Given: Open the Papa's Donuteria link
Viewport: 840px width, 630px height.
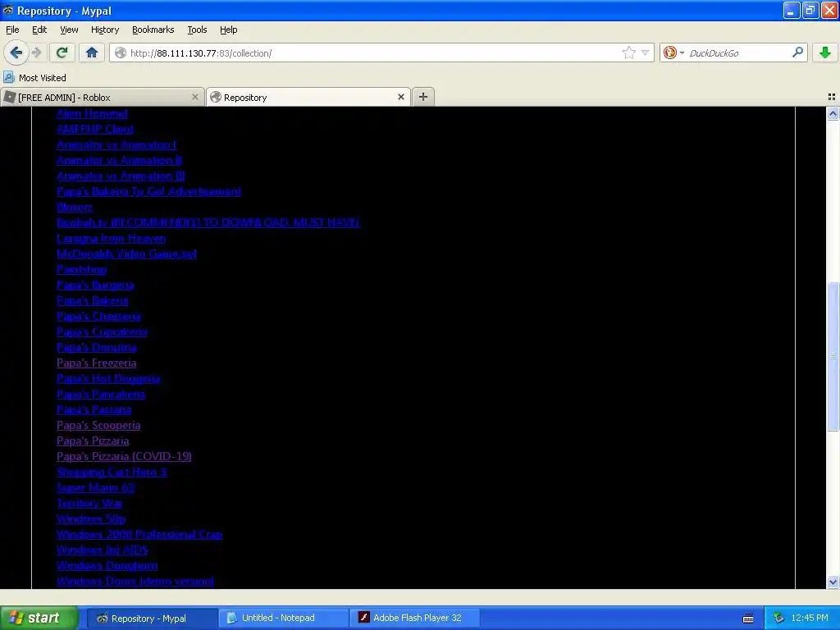Looking at the screenshot, I should click(97, 347).
